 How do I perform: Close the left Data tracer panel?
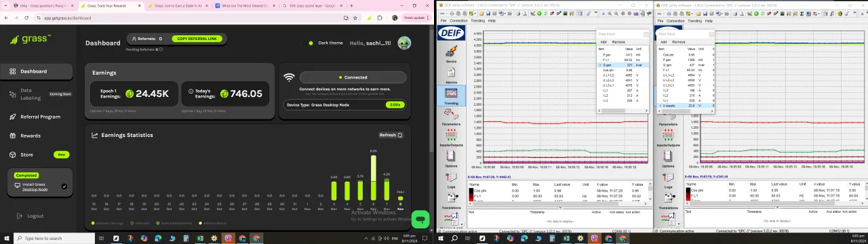pos(646,34)
